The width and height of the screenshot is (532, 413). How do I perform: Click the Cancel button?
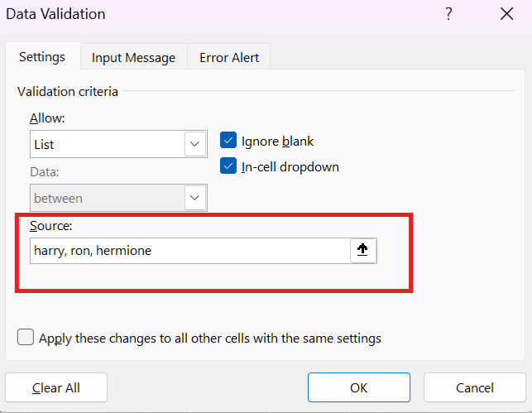click(475, 387)
